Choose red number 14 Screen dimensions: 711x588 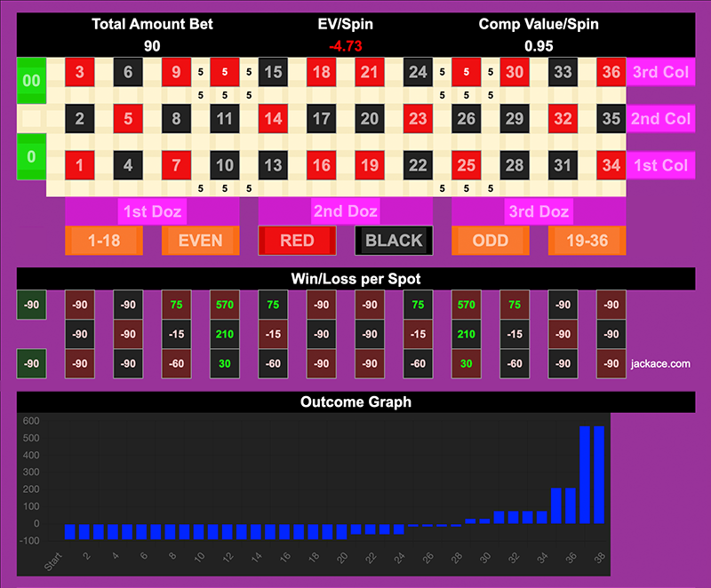click(273, 118)
